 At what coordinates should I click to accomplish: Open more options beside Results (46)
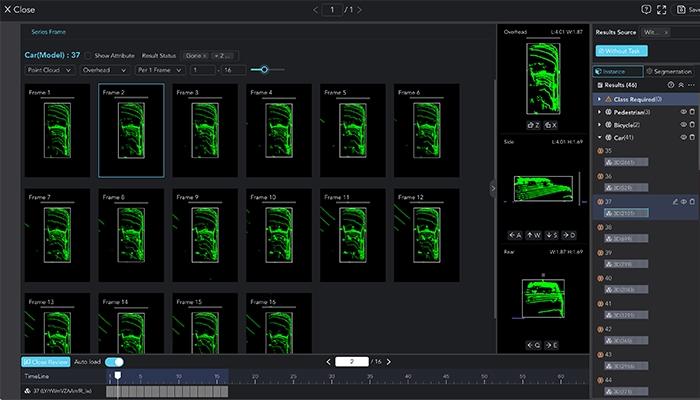click(x=691, y=85)
